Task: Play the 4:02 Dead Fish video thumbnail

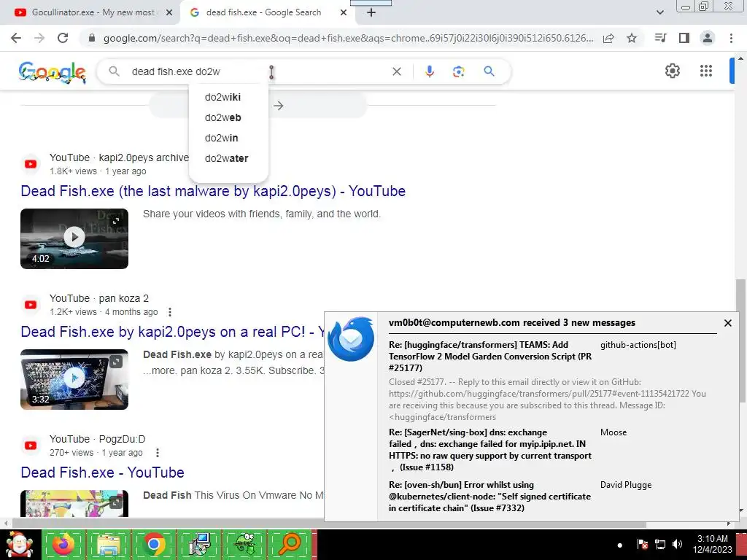Action: [74, 238]
